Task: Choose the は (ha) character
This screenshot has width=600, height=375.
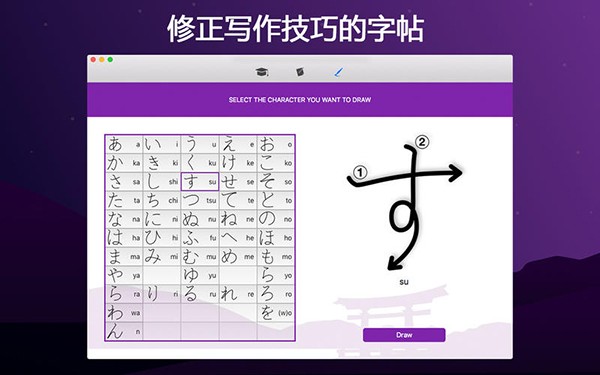Action: click(x=124, y=238)
